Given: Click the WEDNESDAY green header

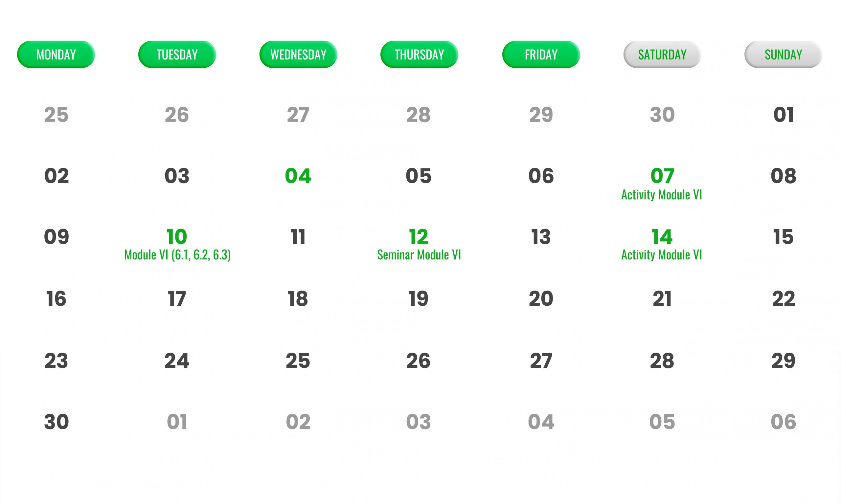Looking at the screenshot, I should pyautogui.click(x=298, y=54).
